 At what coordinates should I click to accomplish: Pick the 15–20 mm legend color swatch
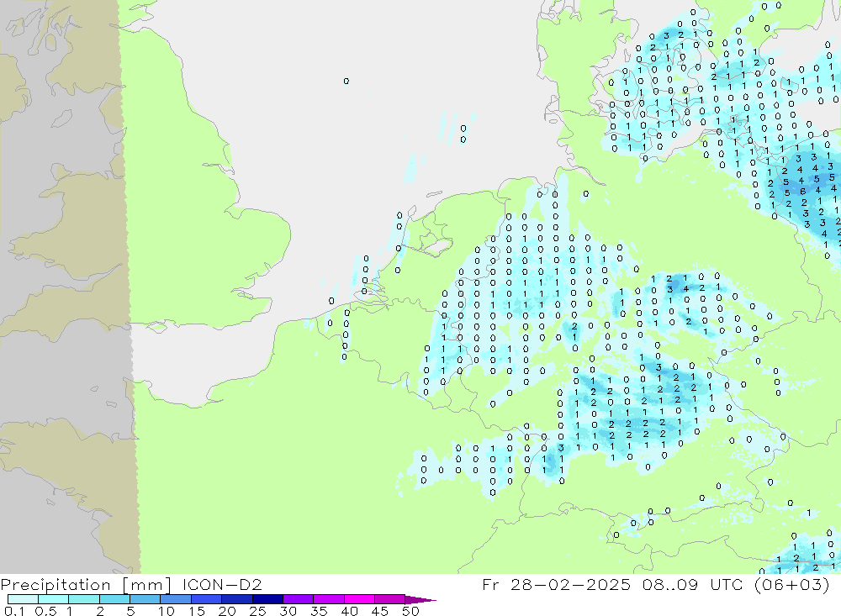pos(206,599)
